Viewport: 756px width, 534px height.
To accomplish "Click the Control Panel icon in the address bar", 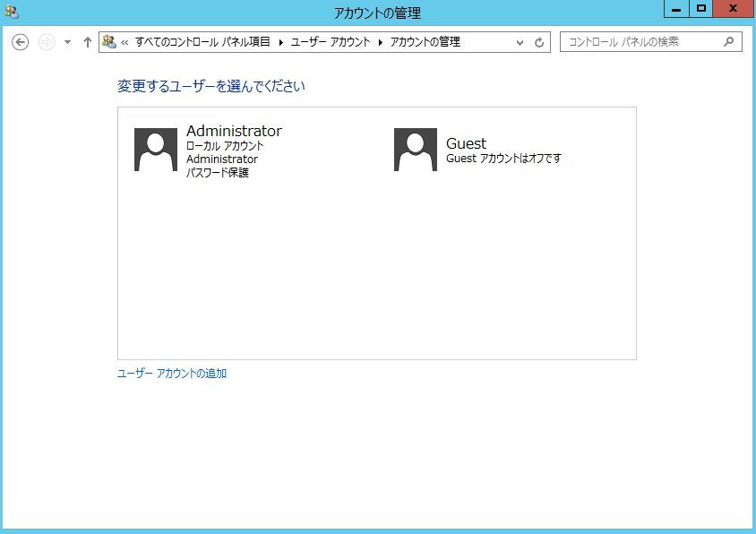I will [111, 41].
